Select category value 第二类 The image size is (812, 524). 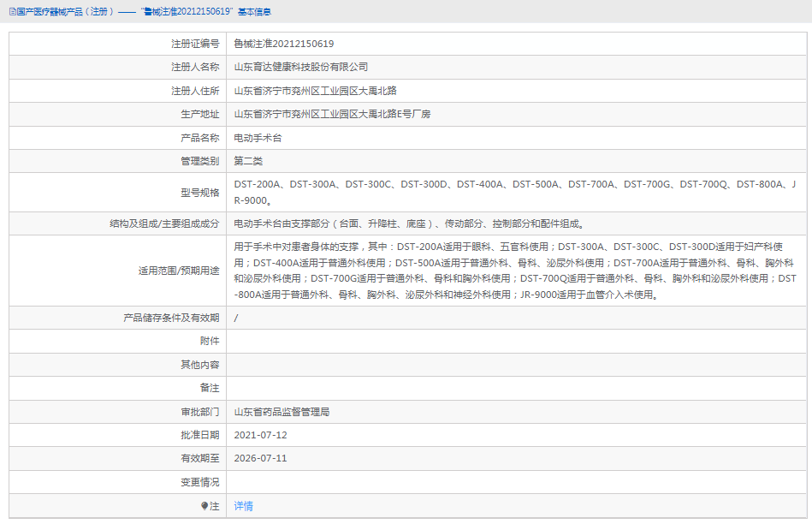click(x=249, y=161)
